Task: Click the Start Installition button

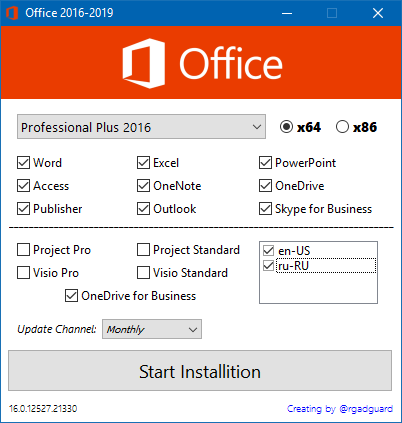Action: coord(200,370)
